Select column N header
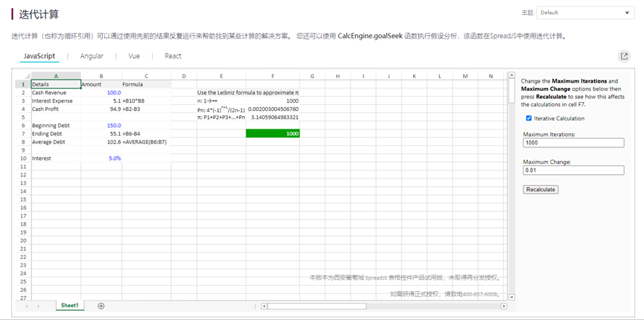The image size is (644, 320). pos(491,76)
